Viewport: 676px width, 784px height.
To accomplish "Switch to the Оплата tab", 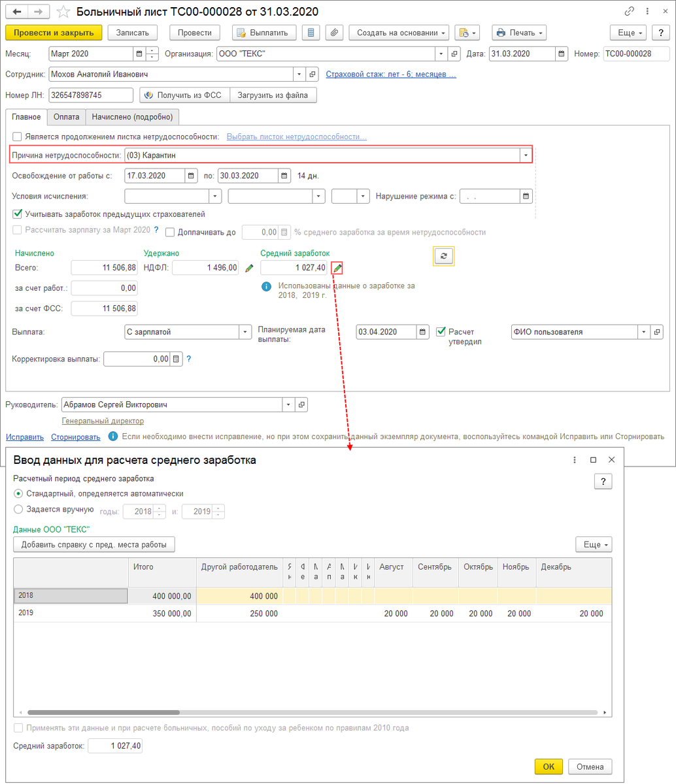I will coord(67,117).
